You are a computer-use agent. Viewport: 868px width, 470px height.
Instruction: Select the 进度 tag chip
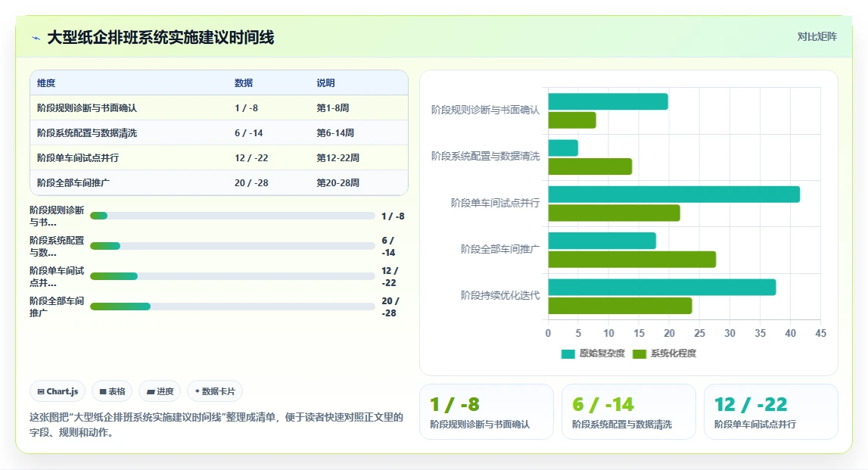point(160,391)
